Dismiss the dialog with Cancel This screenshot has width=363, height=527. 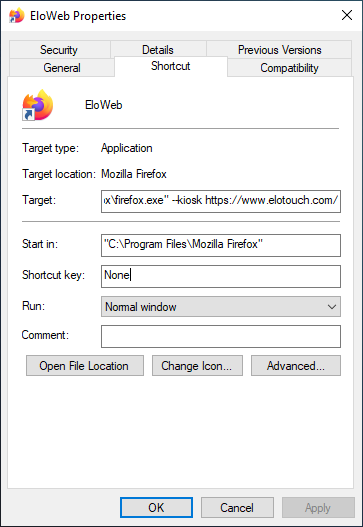[237, 508]
